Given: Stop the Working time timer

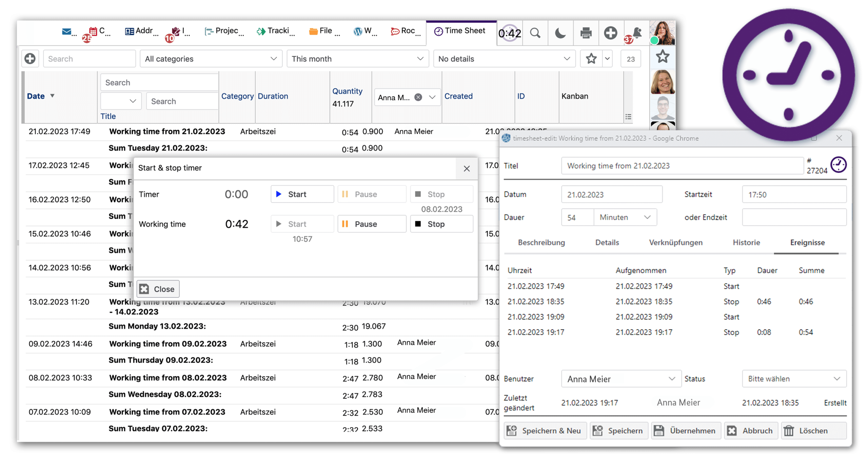Looking at the screenshot, I should point(441,224).
